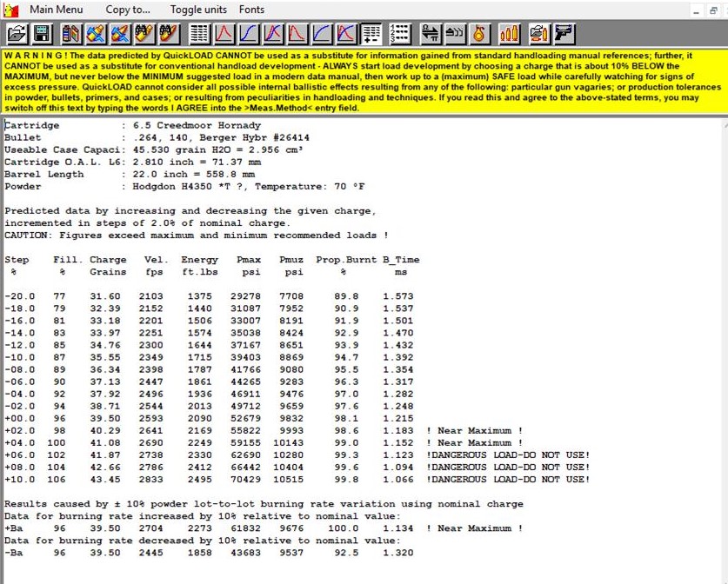Click the QuickLOAD app icon in menu bar
Image resolution: width=728 pixels, height=584 pixels.
point(11,10)
